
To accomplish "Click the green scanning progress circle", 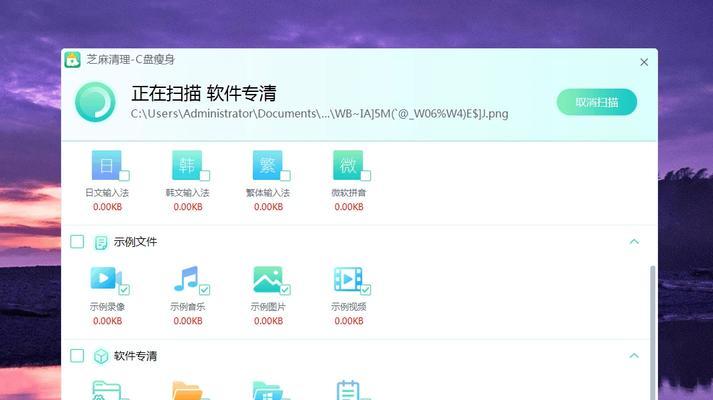I will tap(95, 102).
